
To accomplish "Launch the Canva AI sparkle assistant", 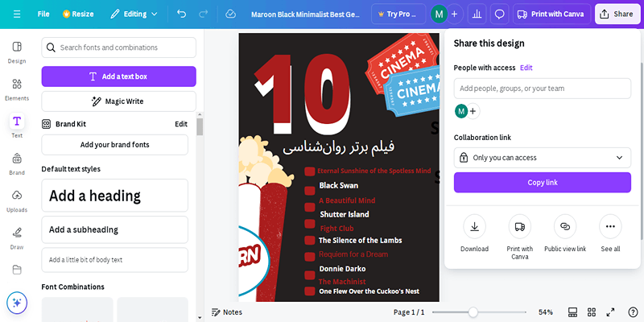I will point(17,303).
